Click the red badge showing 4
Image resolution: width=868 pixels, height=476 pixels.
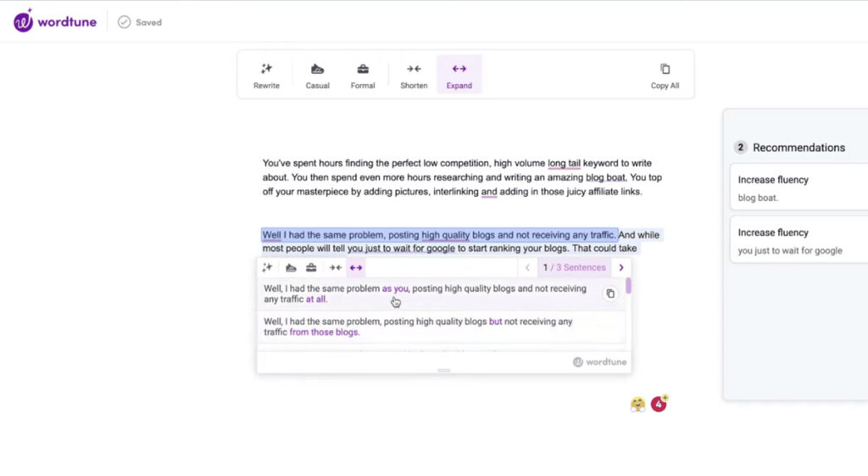(x=659, y=404)
